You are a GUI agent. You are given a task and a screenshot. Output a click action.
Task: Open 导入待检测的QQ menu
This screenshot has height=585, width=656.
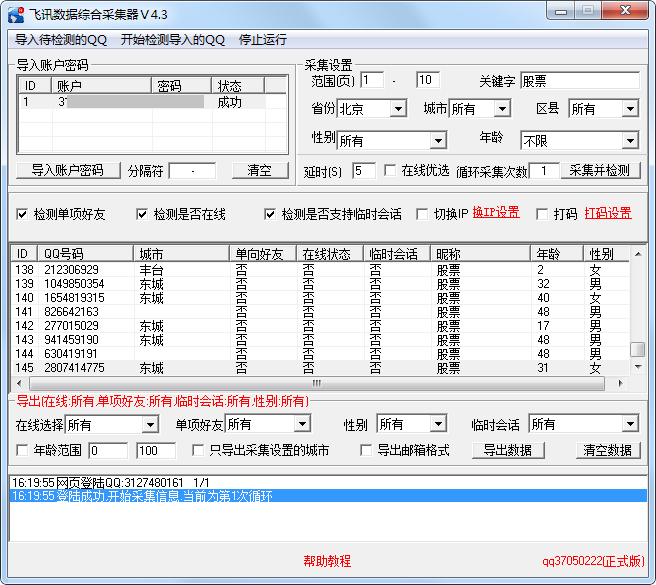61,40
